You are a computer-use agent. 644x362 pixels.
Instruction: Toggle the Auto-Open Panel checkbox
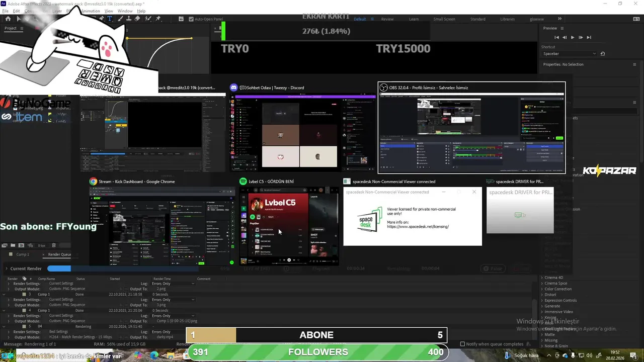191,19
